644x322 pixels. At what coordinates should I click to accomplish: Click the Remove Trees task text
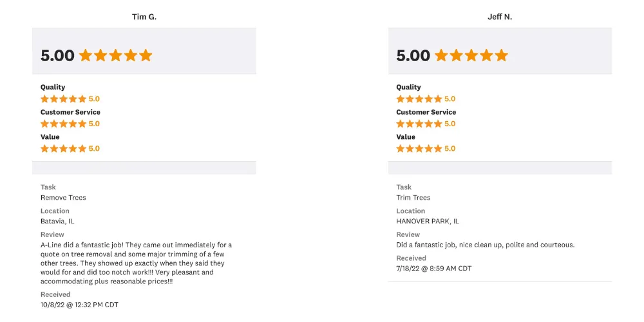[63, 198]
